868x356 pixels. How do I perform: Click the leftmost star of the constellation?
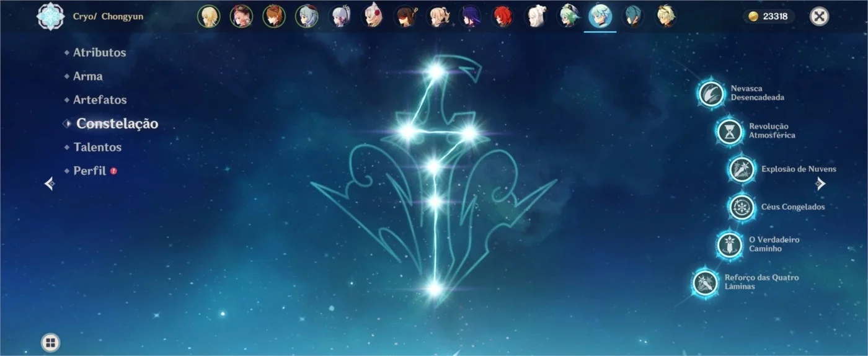click(407, 131)
